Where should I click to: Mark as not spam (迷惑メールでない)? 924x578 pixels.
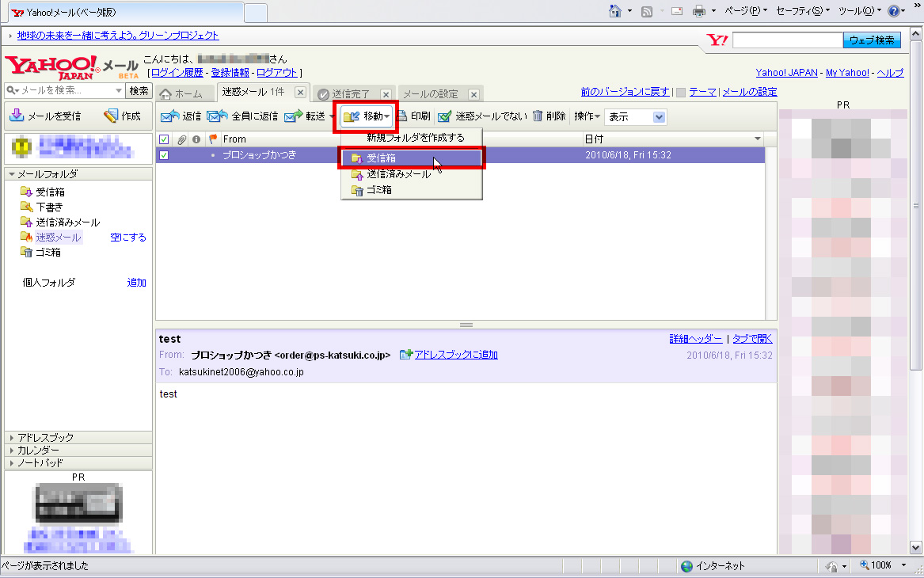coord(482,116)
